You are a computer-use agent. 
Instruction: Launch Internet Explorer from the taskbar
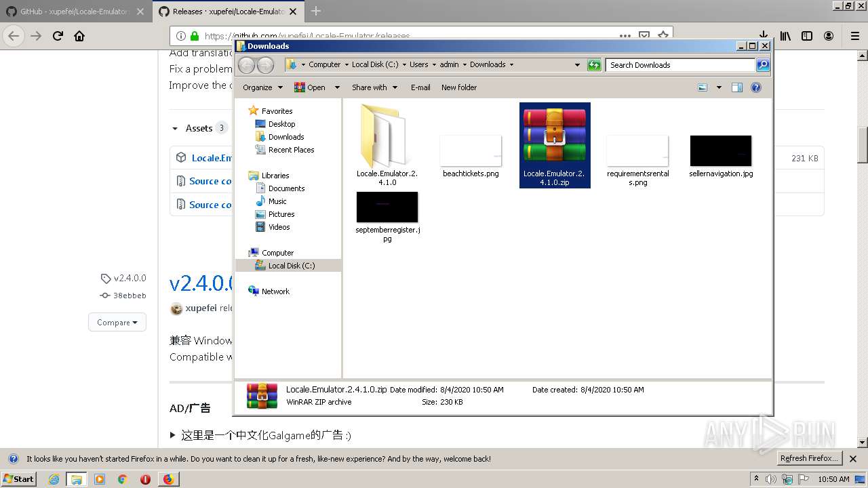(54, 479)
